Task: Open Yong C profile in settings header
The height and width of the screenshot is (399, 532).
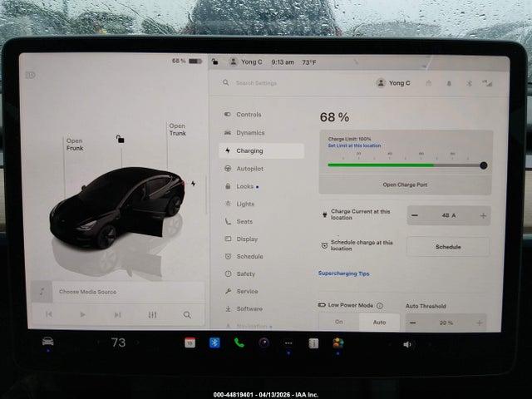Action: tap(393, 83)
